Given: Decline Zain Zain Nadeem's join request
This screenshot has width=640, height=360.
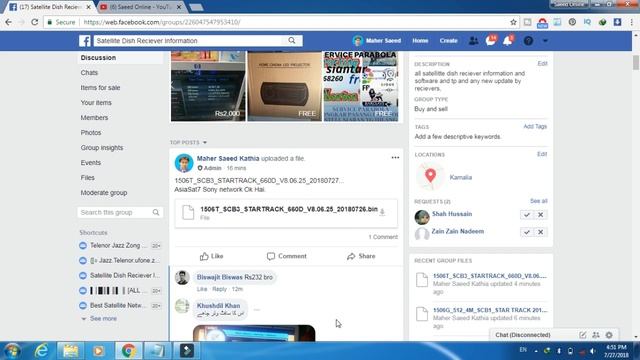Looking at the screenshot, I should point(540,232).
